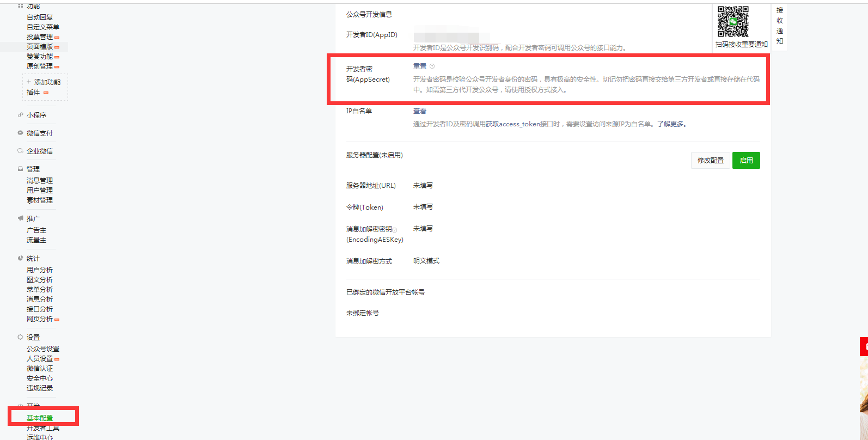868x440 pixels.
Task: Click the 统计 pie chart icon
Action: [x=20, y=258]
